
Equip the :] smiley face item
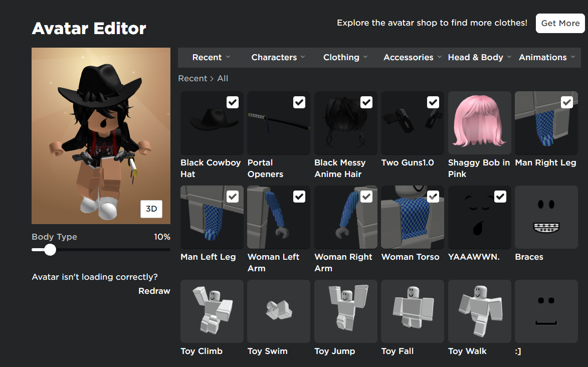click(546, 311)
